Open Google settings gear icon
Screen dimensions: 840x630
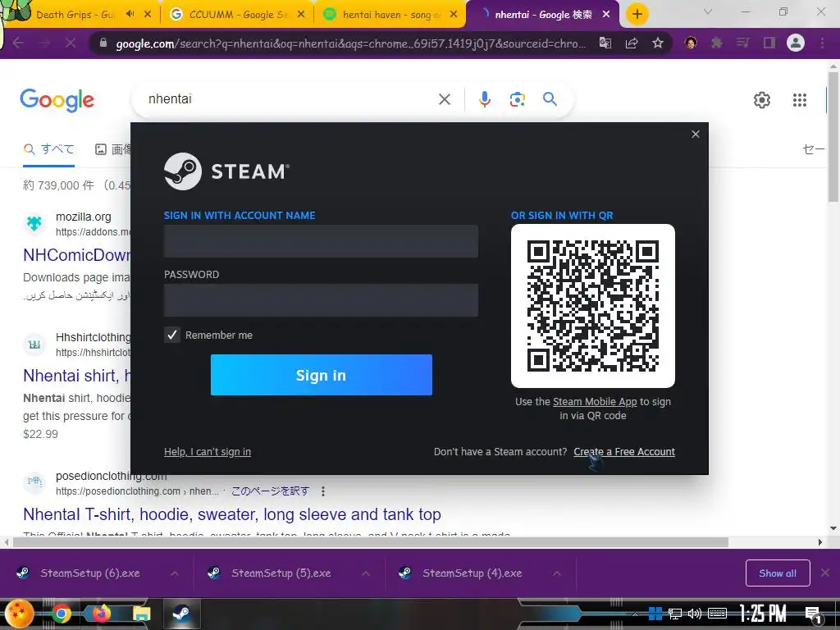(x=762, y=99)
